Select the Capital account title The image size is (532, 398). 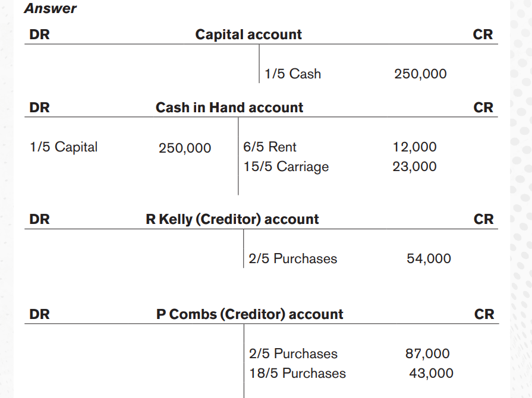pyautogui.click(x=248, y=34)
